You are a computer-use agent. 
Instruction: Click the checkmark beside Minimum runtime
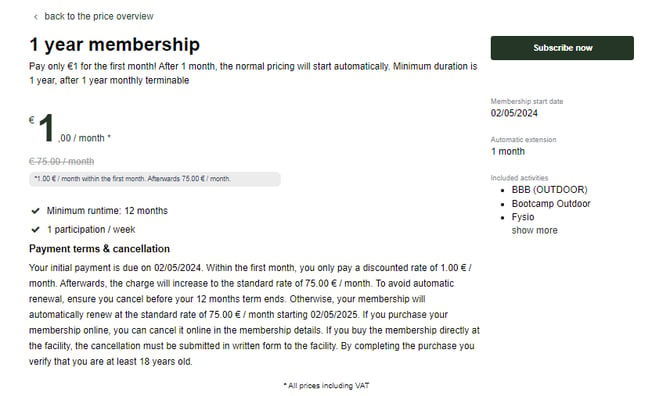click(35, 211)
